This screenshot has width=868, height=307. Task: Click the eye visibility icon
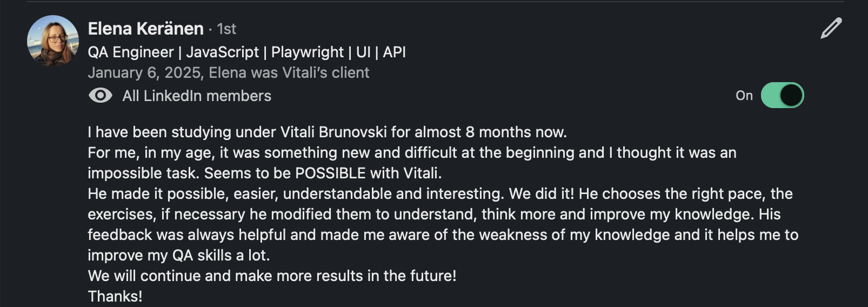pos(100,96)
